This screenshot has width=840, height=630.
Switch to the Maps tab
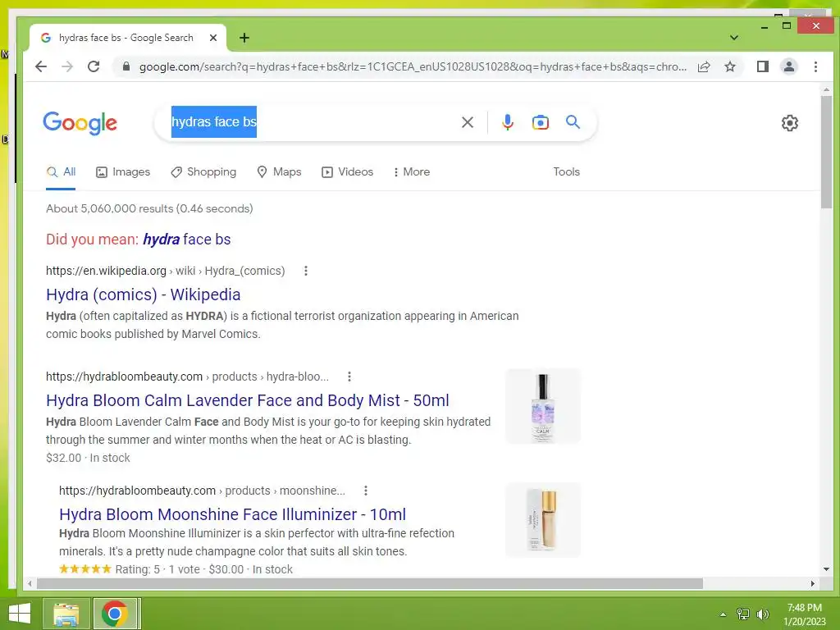[279, 172]
